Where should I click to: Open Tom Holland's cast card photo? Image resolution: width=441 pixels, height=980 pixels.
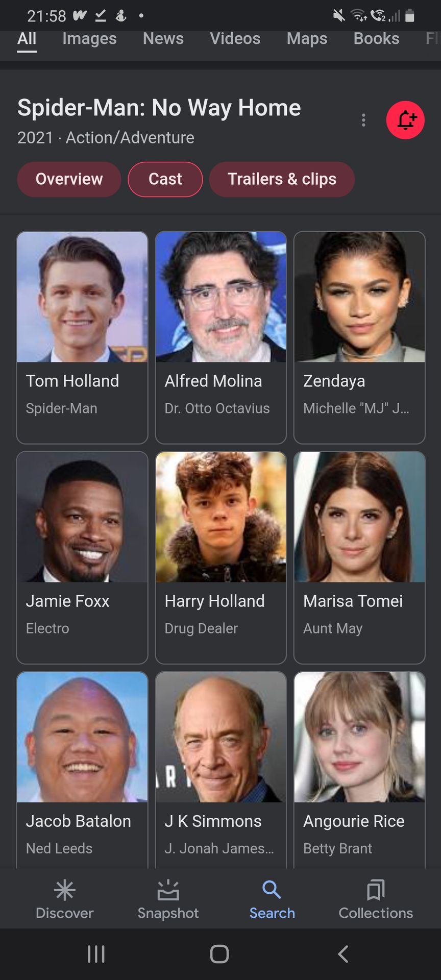coord(82,297)
